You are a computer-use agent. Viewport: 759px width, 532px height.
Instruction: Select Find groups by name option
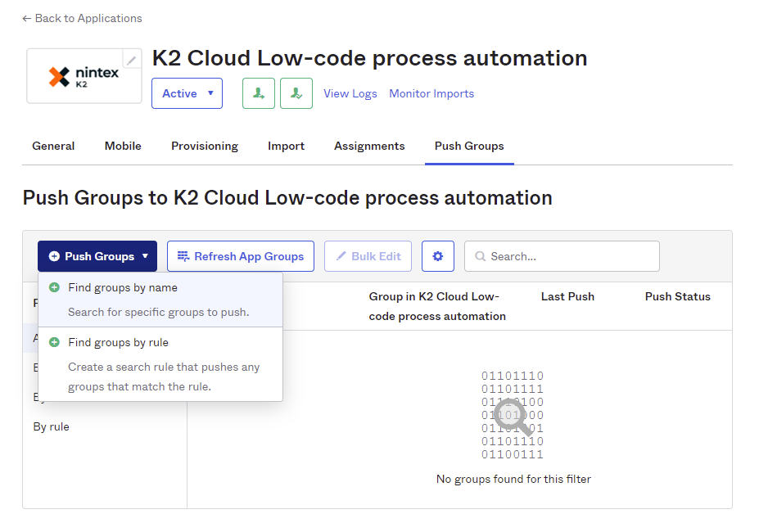[x=123, y=288]
